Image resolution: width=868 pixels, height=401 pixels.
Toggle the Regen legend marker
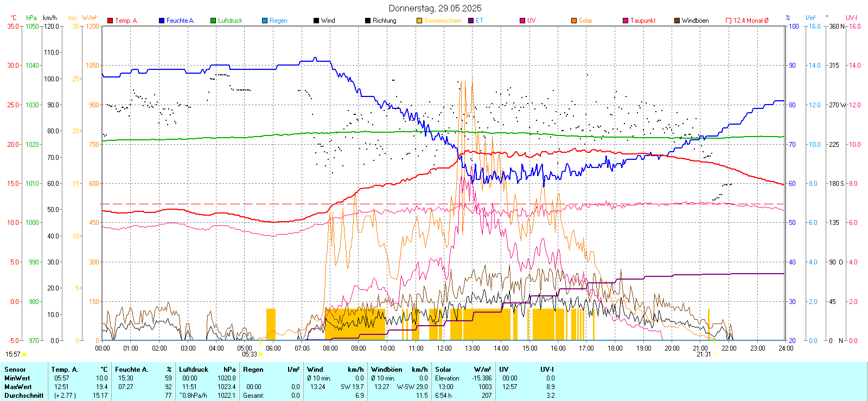[265, 21]
